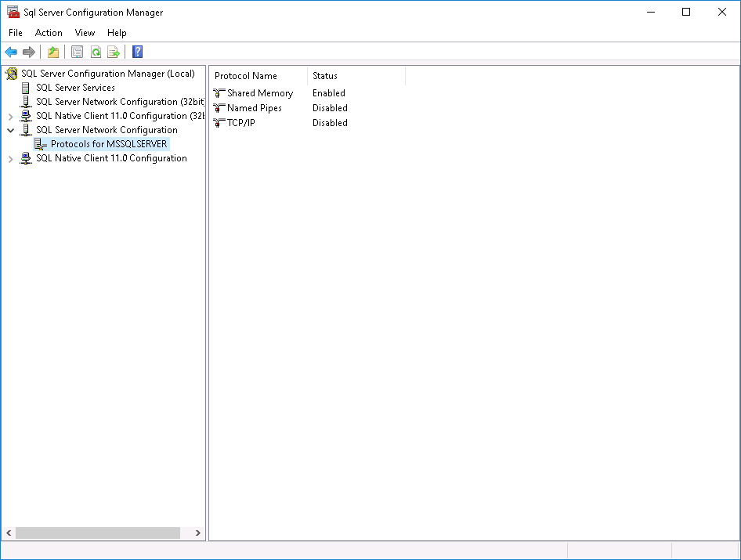Click the TCP/IP protocol icon

coord(219,123)
